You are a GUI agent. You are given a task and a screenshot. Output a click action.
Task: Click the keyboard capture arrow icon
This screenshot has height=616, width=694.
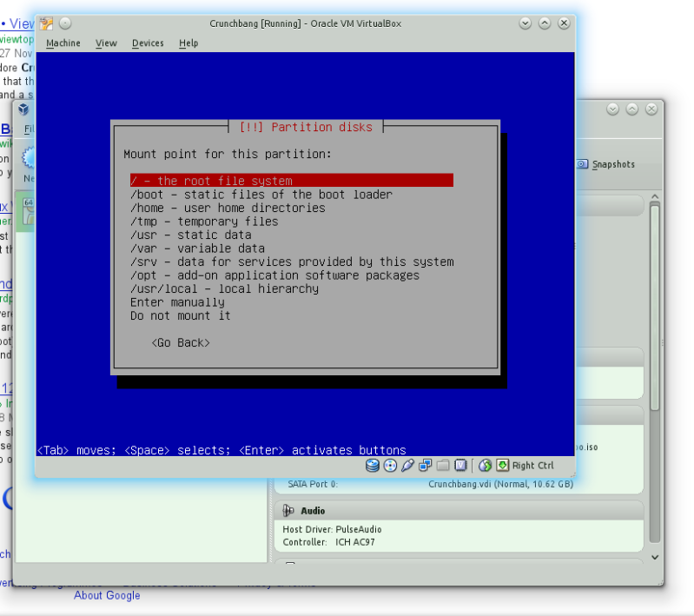pos(502,466)
